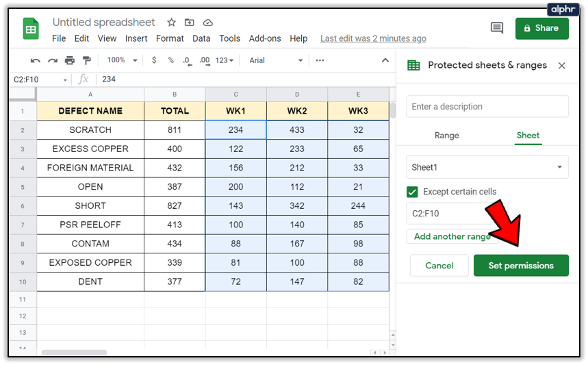Viewport: 588px width, 365px height.
Task: Click the vertical scrollbar thumb
Action: pos(393,110)
